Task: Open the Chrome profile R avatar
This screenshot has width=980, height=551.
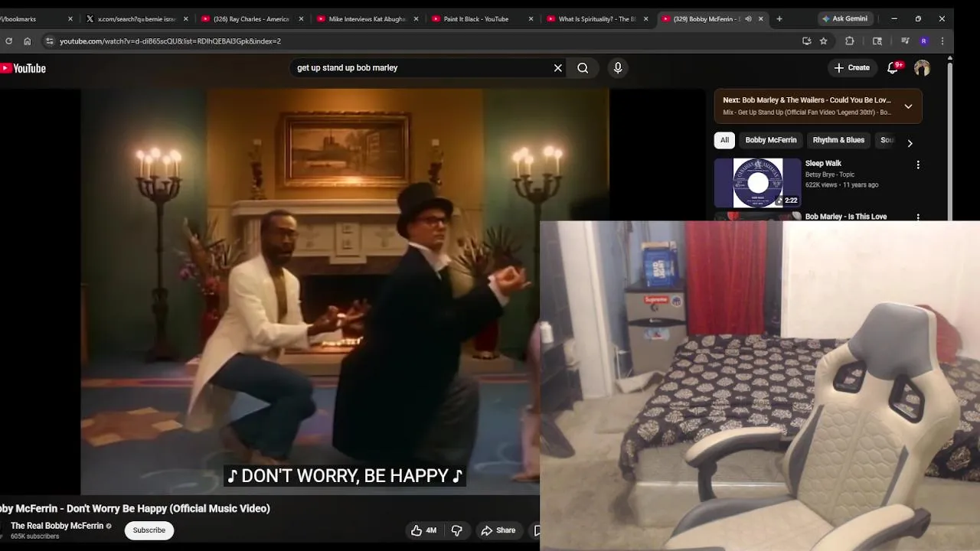Action: tap(924, 41)
